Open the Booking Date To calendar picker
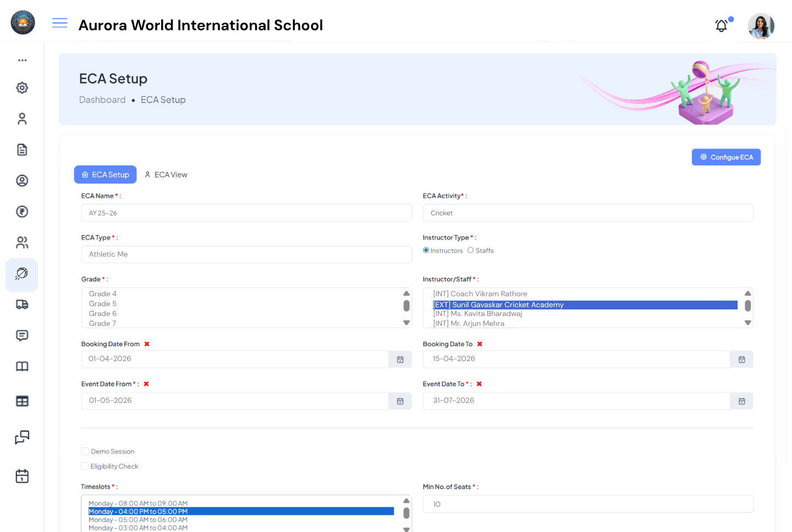The width and height of the screenshot is (792, 532). [x=741, y=359]
